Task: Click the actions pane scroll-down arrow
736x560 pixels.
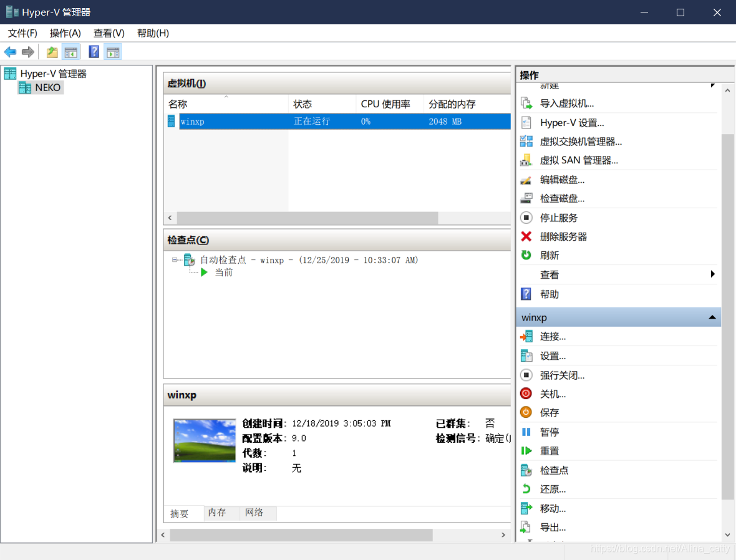Action: pyautogui.click(x=727, y=534)
